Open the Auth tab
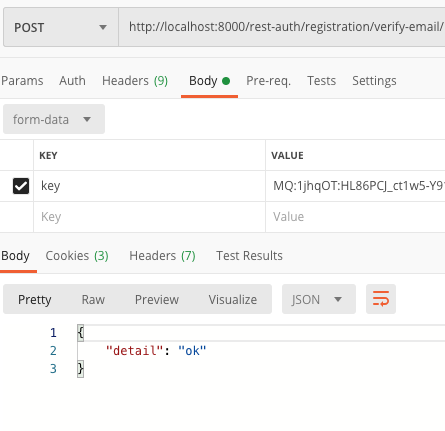 (x=72, y=81)
